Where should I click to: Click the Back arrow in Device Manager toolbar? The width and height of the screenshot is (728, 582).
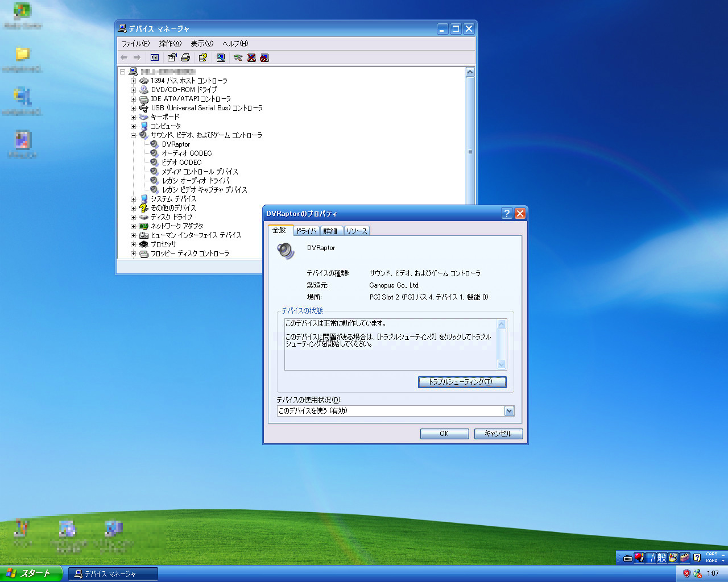(124, 57)
